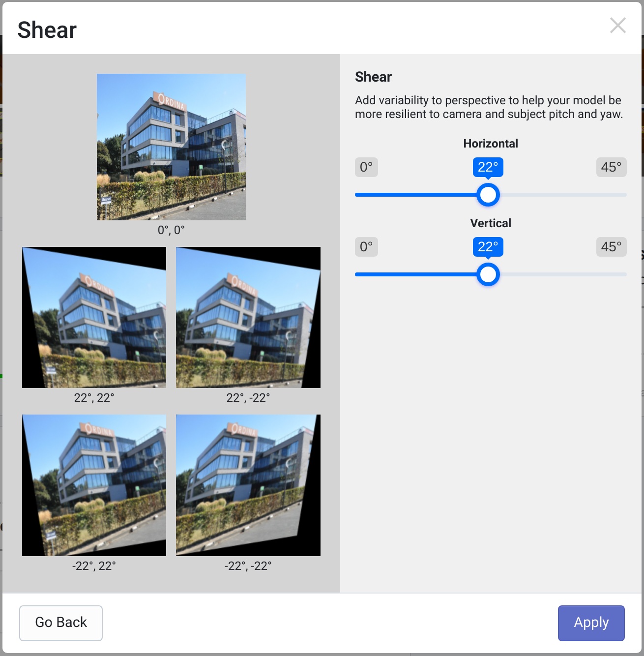Click the Vertical 22° value tooltip
Screen dimensions: 644x656
[488, 247]
